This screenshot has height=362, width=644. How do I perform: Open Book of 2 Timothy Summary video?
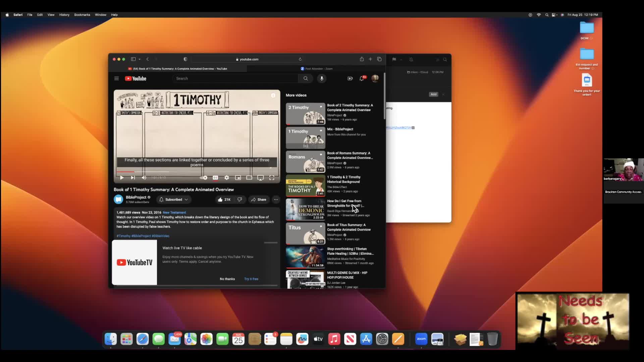(350, 108)
